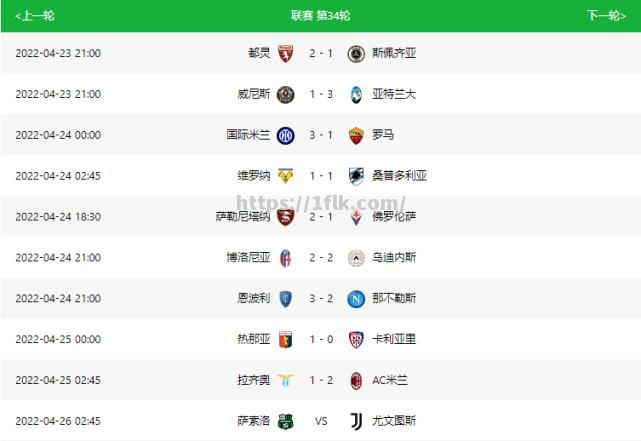This screenshot has width=641, height=441.
Task: Click the Sampdoria (桑普多利亚) crest
Action: point(356,176)
